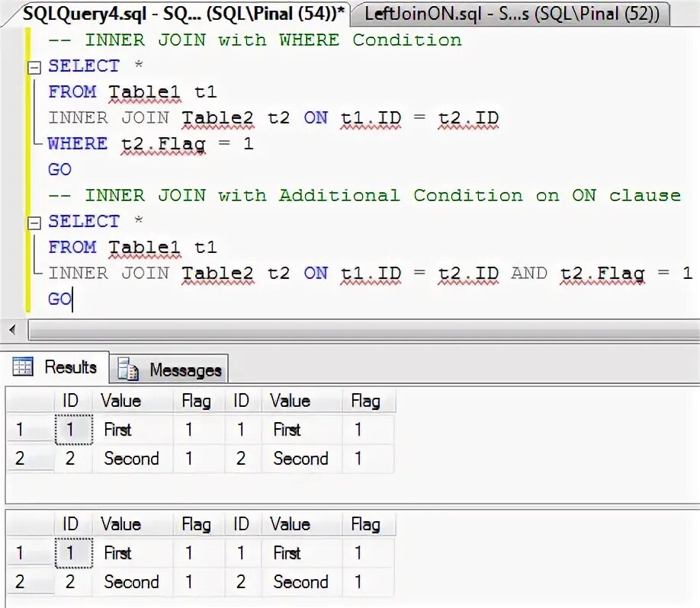
Task: Select row 2 header in bottom results grid
Action: (30, 581)
